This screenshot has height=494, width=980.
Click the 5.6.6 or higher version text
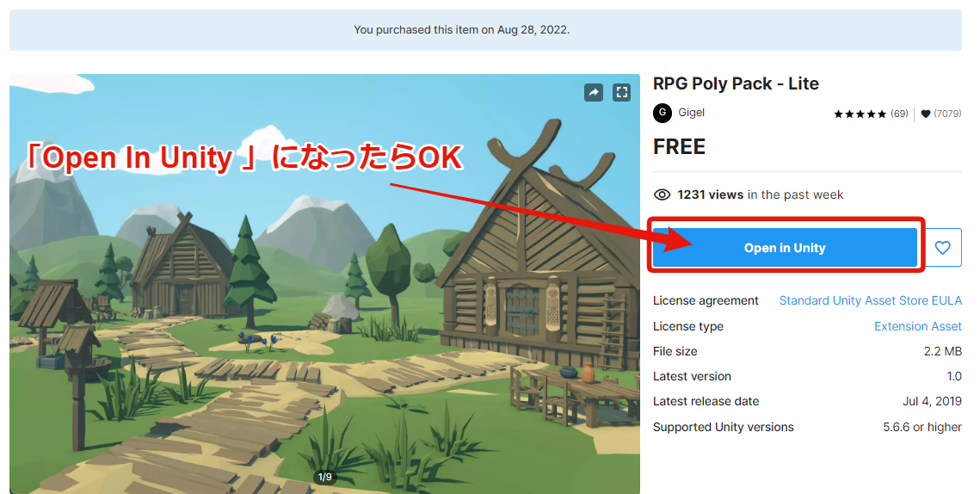click(x=921, y=427)
